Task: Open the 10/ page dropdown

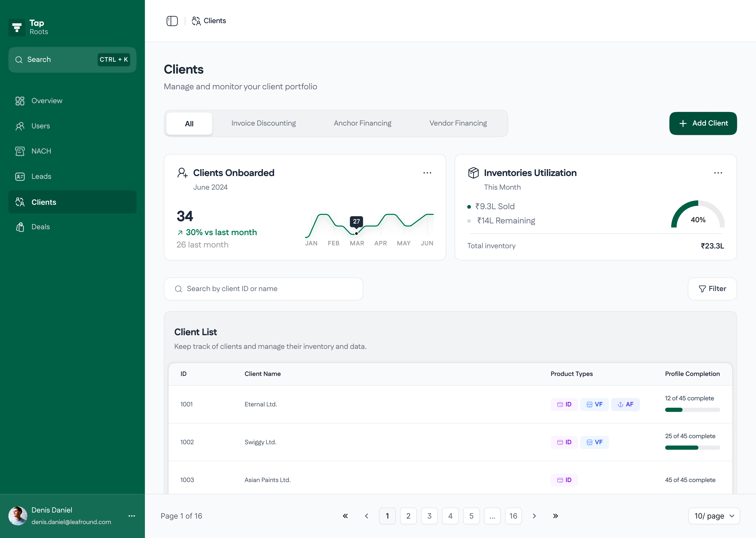Action: tap(714, 516)
